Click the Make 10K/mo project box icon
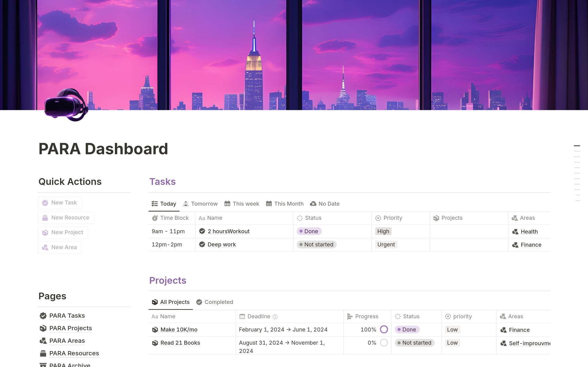 pos(155,330)
